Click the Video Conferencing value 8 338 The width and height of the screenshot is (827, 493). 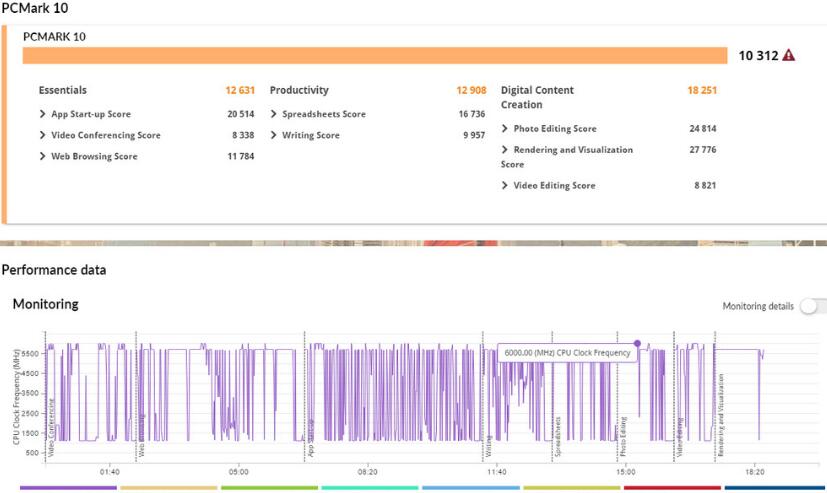243,135
